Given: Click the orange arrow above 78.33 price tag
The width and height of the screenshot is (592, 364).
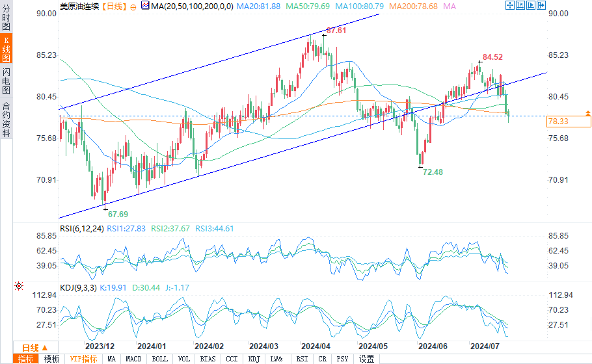Looking at the screenshot, I should click(588, 113).
